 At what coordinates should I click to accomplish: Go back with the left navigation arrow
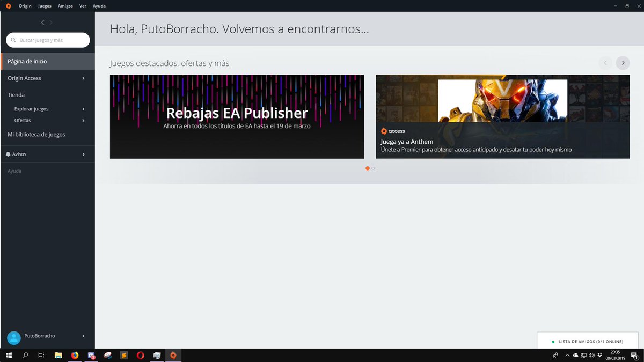43,23
